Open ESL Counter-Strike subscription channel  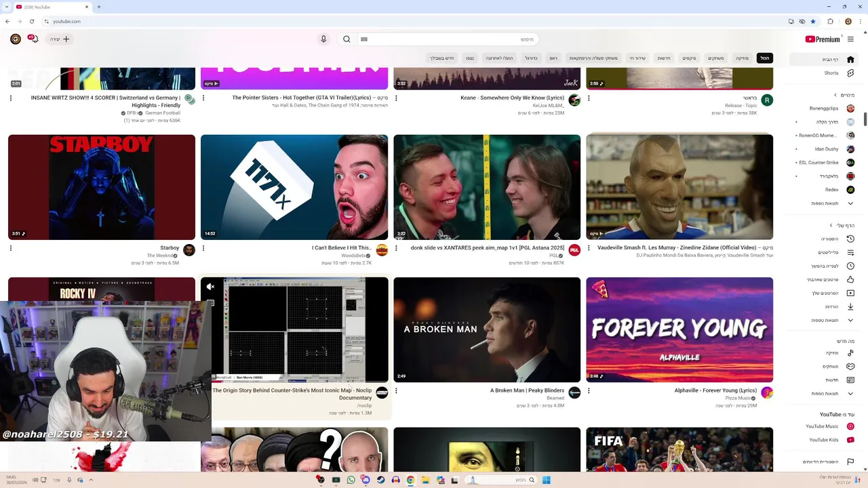click(x=824, y=163)
